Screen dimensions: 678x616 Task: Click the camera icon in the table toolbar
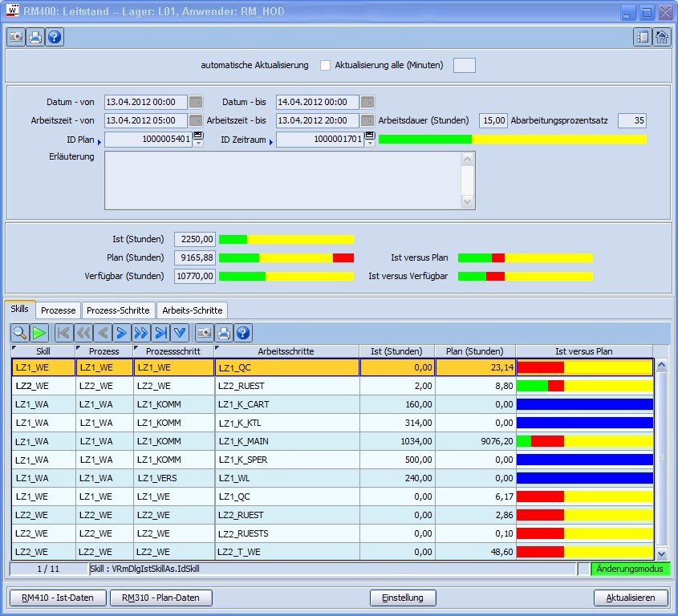click(x=204, y=333)
